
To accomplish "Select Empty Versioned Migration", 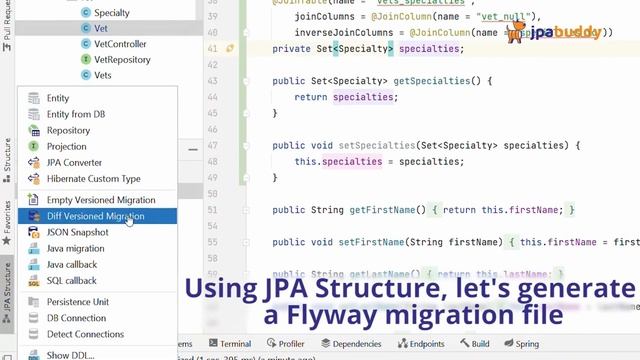I will pyautogui.click(x=98, y=200).
